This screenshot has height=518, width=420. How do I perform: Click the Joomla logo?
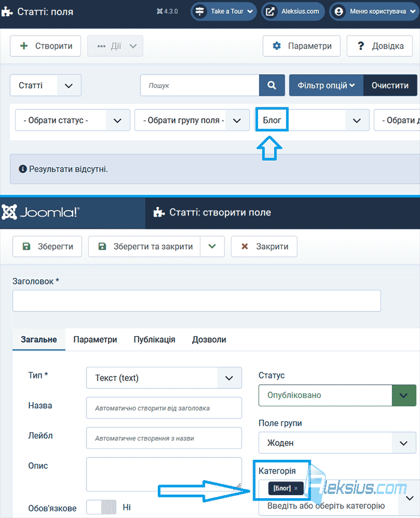40,212
